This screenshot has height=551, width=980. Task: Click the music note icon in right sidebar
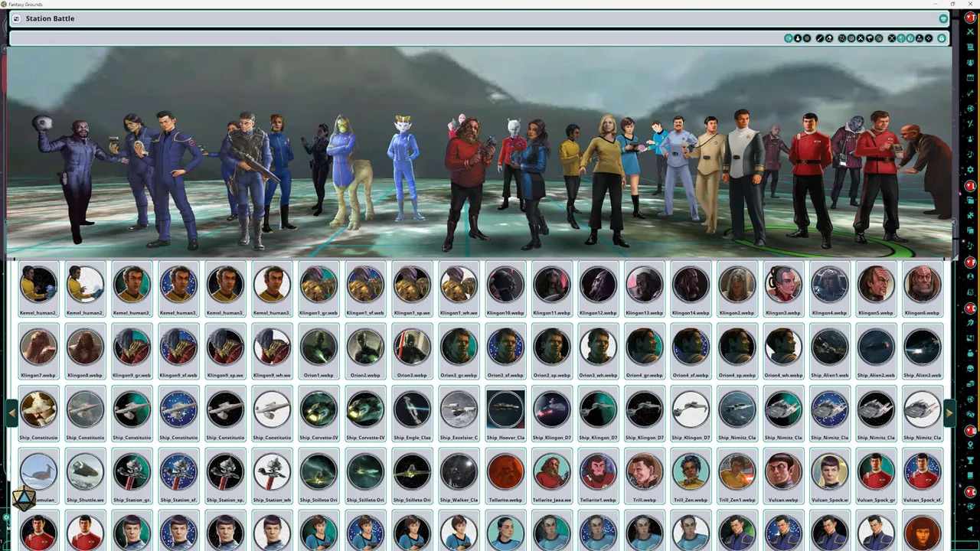pos(971,153)
